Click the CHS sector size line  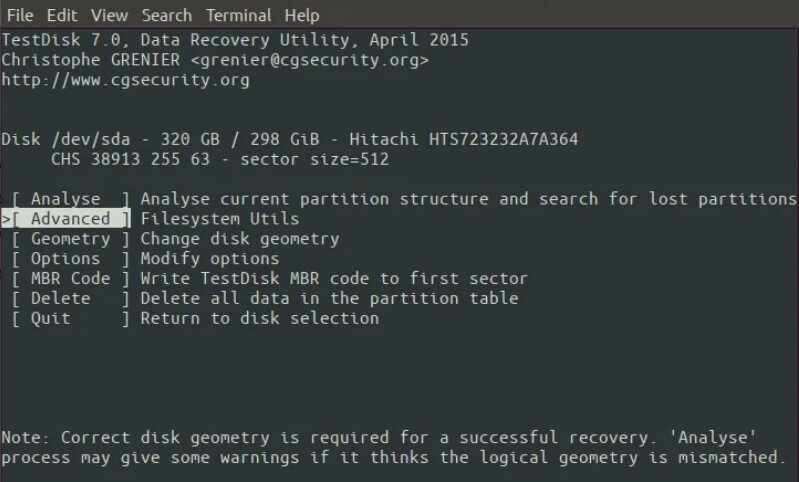220,159
